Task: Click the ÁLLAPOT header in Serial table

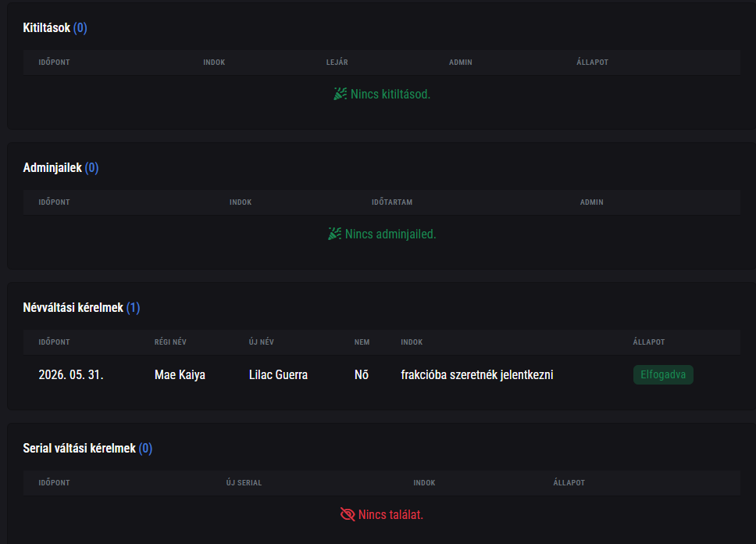Action: [x=569, y=483]
